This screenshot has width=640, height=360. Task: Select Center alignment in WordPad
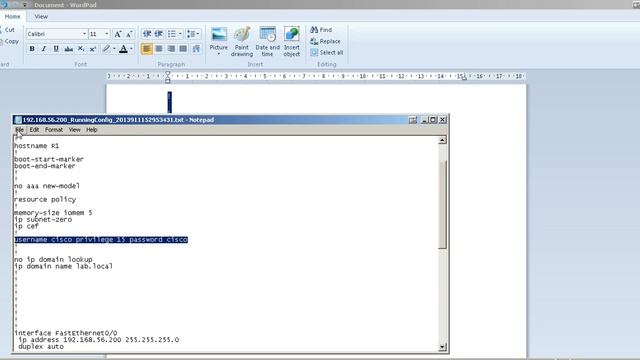159,49
